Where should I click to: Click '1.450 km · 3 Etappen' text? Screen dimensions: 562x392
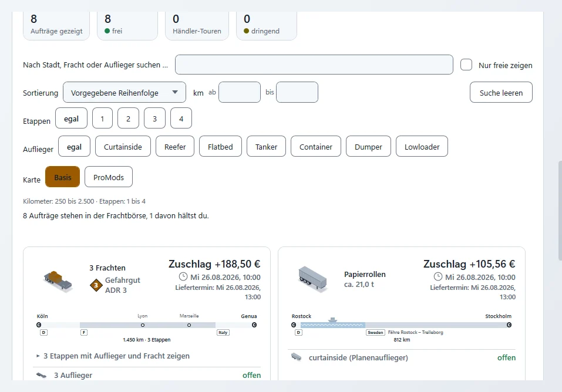(147, 340)
